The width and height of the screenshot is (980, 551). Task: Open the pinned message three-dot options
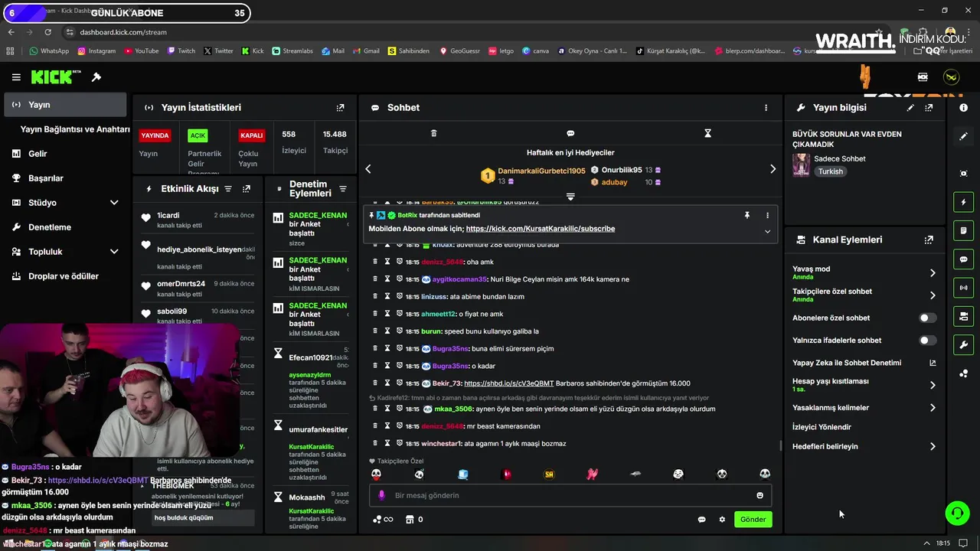(x=767, y=216)
